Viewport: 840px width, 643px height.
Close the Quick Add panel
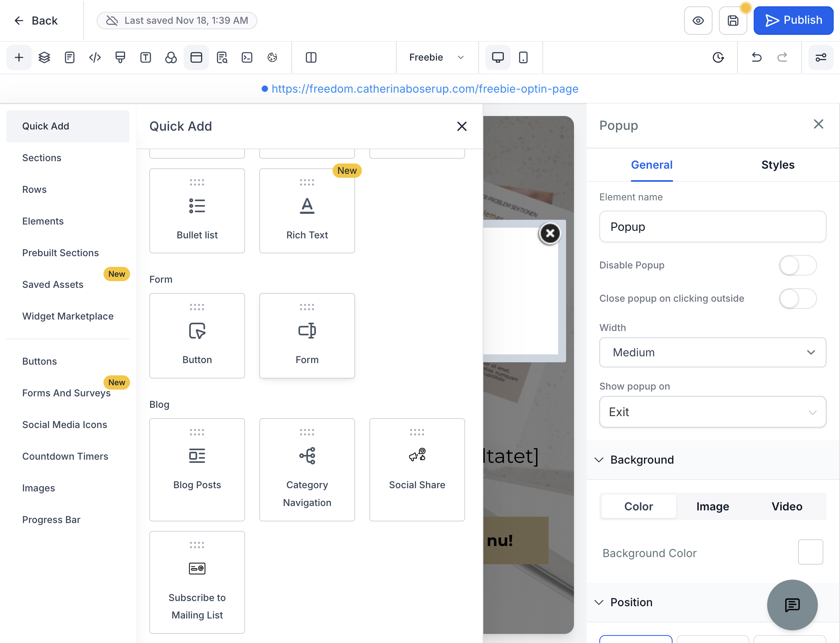462,126
